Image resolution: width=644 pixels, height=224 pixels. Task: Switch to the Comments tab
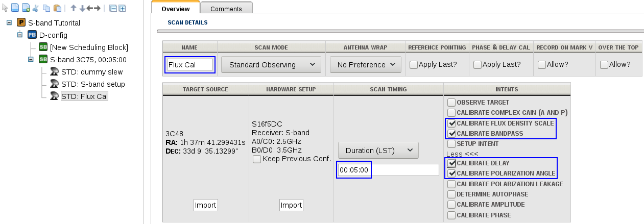coord(226,9)
